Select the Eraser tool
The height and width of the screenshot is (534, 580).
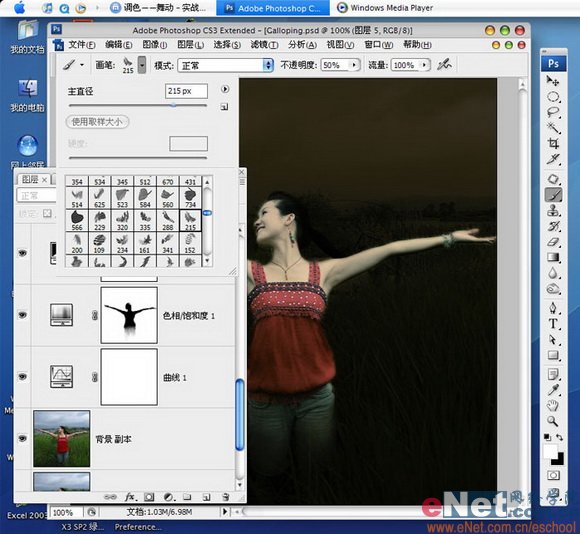[553, 242]
